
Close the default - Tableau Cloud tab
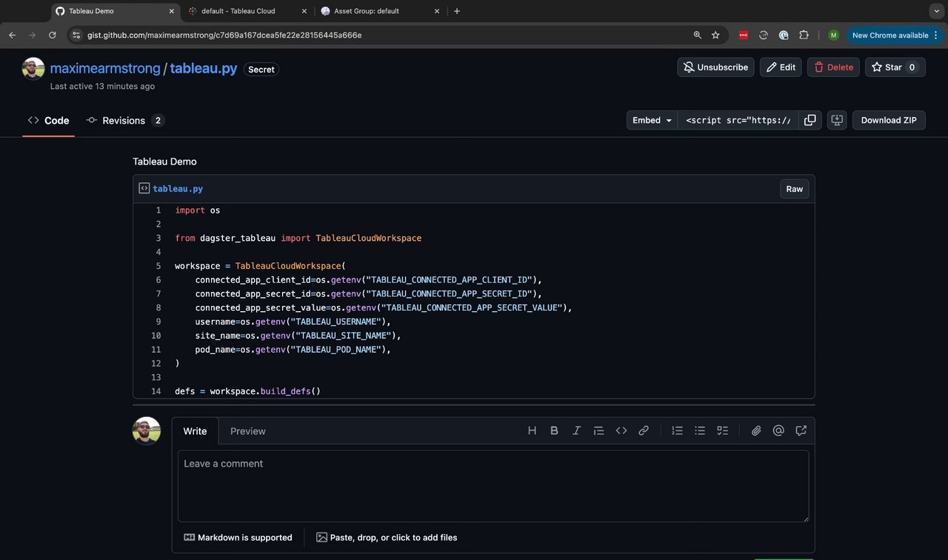click(x=304, y=11)
